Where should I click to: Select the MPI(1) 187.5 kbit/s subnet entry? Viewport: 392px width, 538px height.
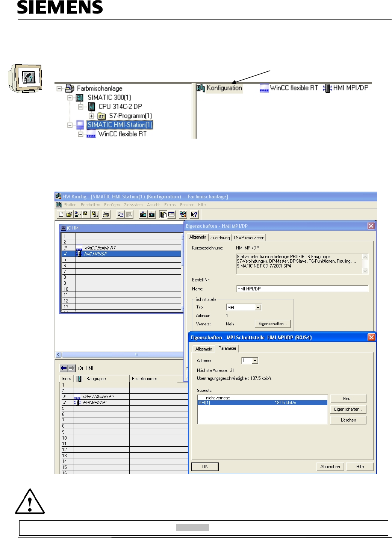262,403
